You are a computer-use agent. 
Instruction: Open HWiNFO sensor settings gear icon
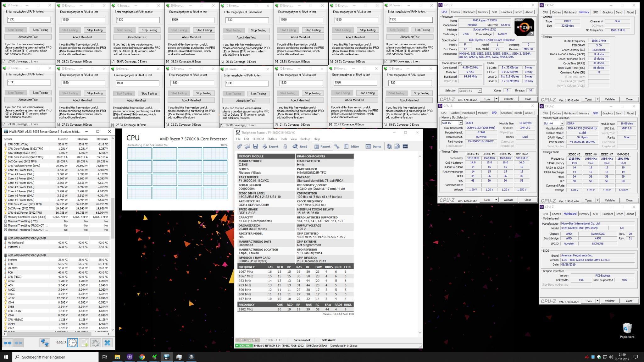pyautogui.click(x=96, y=343)
